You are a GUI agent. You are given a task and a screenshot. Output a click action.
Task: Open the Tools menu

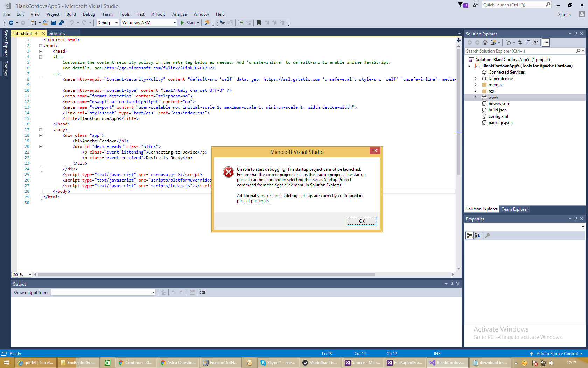(x=125, y=14)
